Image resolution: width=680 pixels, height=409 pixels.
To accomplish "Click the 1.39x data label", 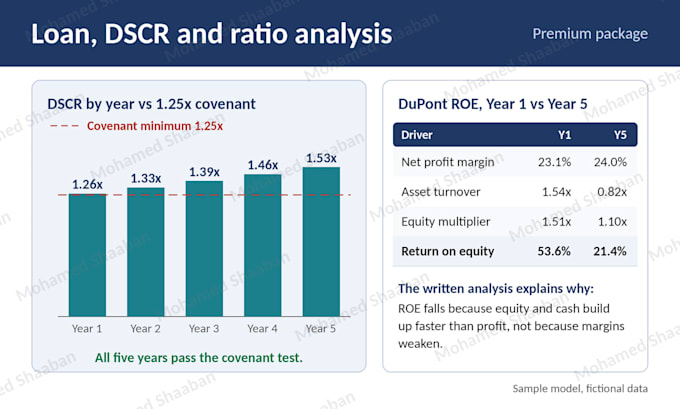I will pyautogui.click(x=204, y=172).
